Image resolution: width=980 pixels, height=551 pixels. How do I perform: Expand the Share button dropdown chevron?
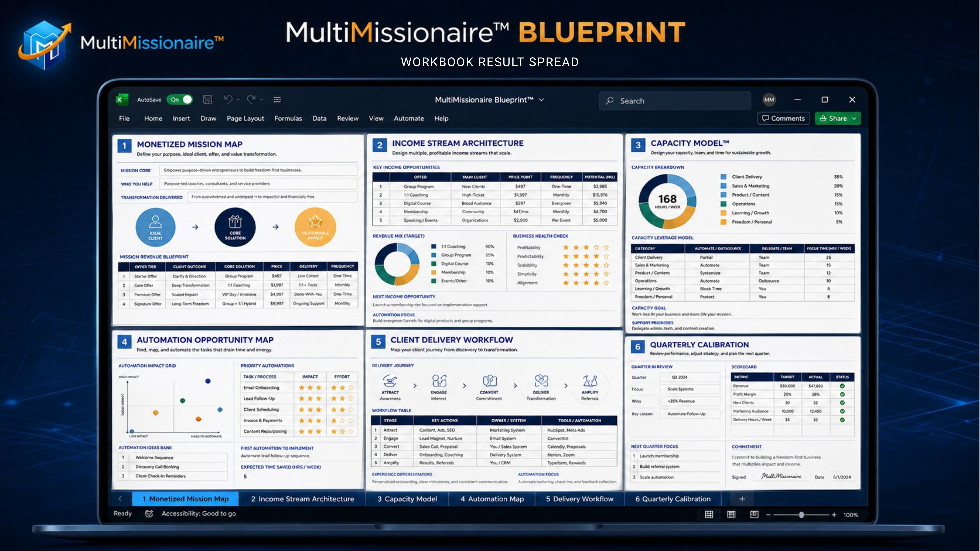pos(855,118)
